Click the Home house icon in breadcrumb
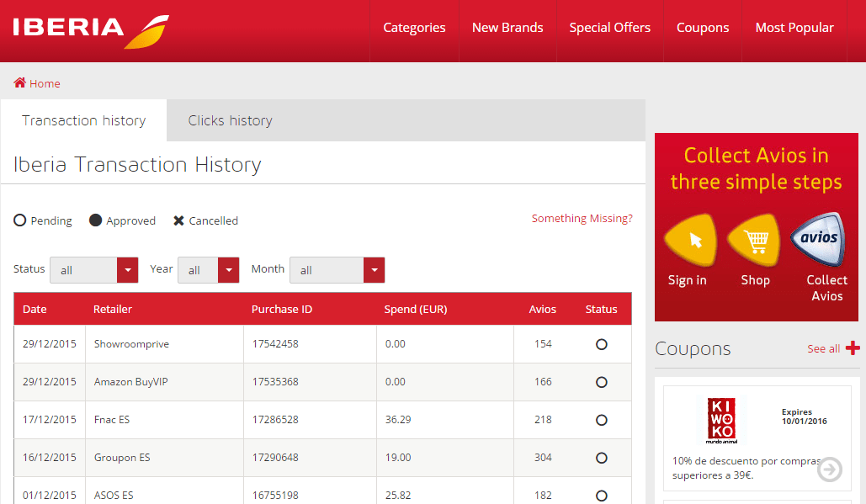Viewport: 866px width, 504px height. (x=19, y=83)
